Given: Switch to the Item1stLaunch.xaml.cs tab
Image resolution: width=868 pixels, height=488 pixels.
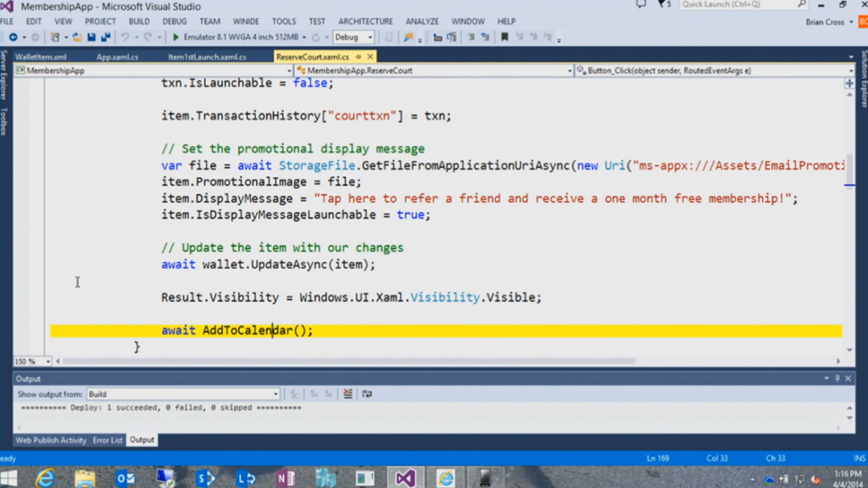Looking at the screenshot, I should 207,57.
